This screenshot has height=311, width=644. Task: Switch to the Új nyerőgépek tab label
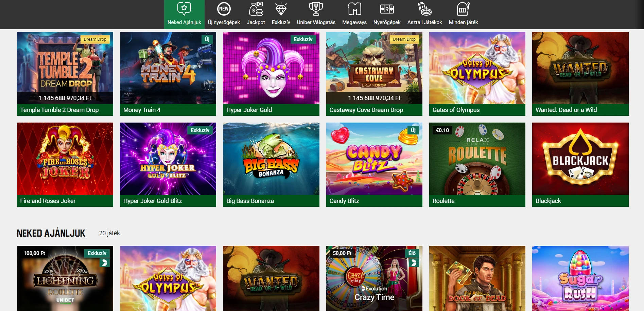click(224, 22)
